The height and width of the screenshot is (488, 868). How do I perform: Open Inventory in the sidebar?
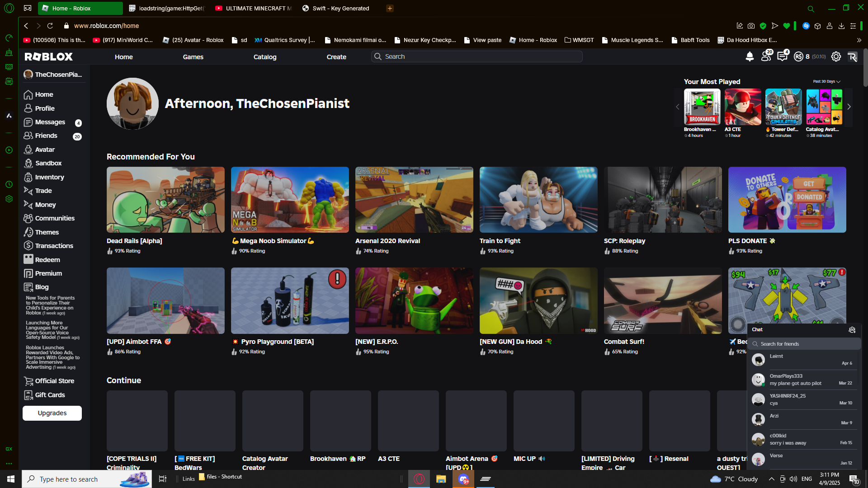click(x=49, y=177)
